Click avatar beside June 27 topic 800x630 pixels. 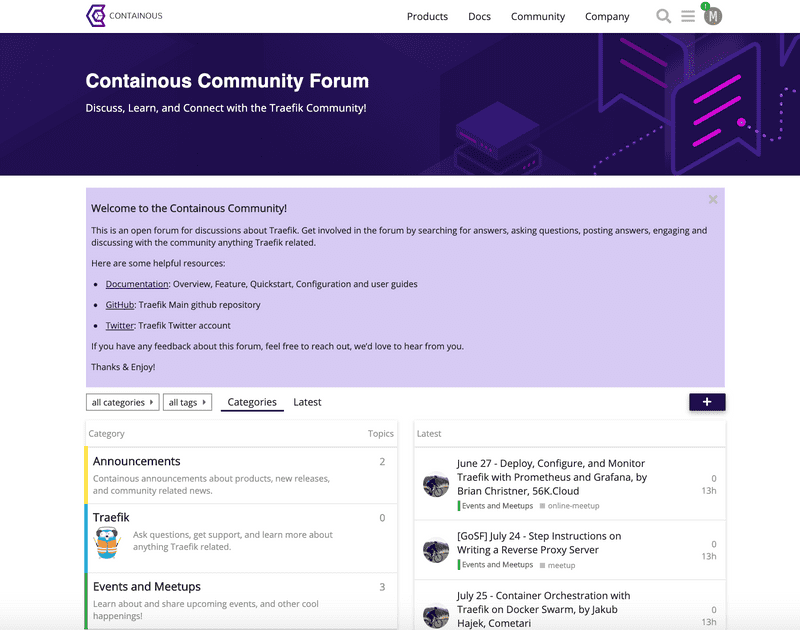(x=436, y=485)
